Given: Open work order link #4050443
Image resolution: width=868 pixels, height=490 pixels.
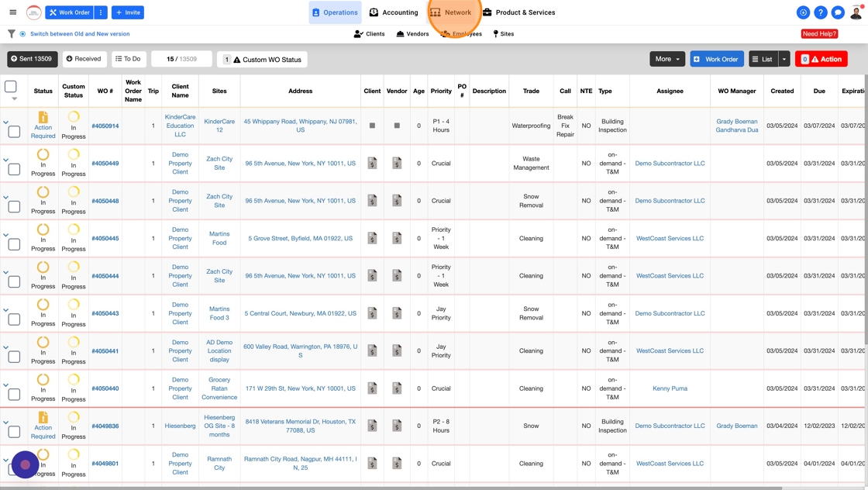Looking at the screenshot, I should pos(105,313).
